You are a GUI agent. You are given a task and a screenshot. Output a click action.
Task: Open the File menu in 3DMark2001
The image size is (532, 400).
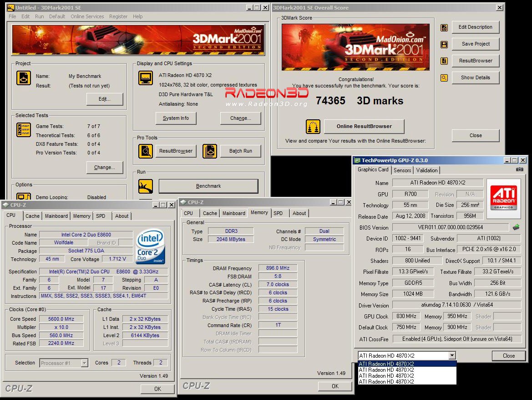pyautogui.click(x=12, y=16)
